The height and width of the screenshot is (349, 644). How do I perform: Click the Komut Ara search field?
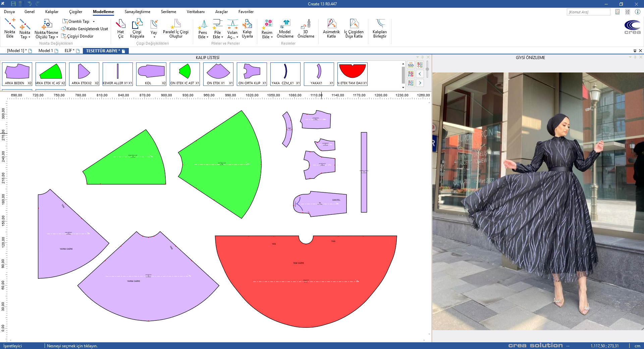[588, 12]
